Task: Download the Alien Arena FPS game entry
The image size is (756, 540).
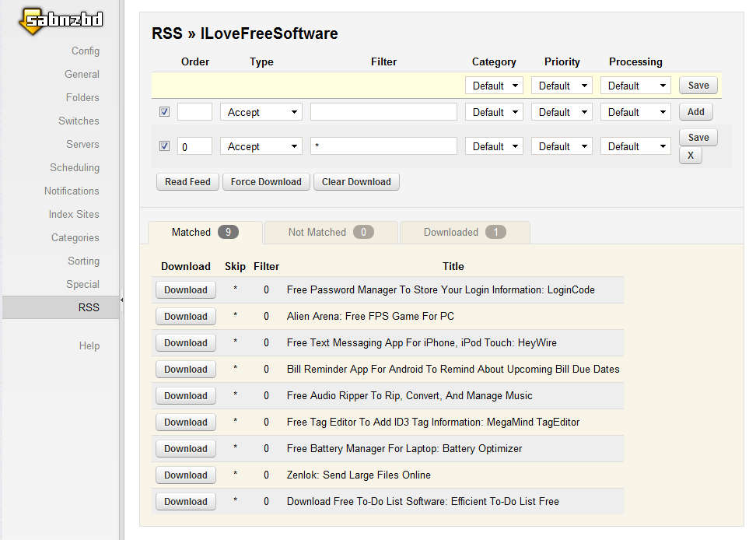Action: tap(185, 317)
